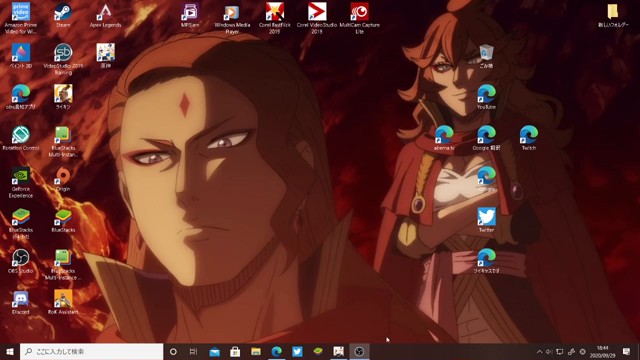The width and height of the screenshot is (640, 360).
Task: Select the 原神 game shortcut
Action: pos(105,56)
